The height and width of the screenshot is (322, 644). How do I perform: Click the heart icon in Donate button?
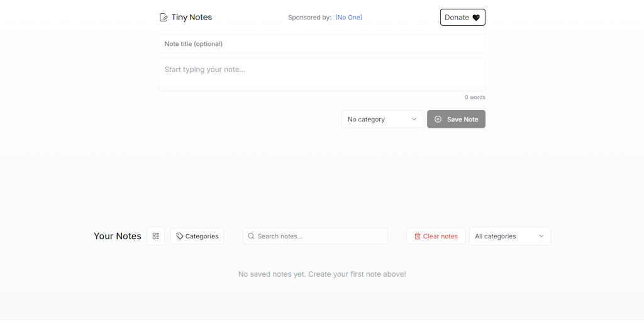tap(476, 18)
